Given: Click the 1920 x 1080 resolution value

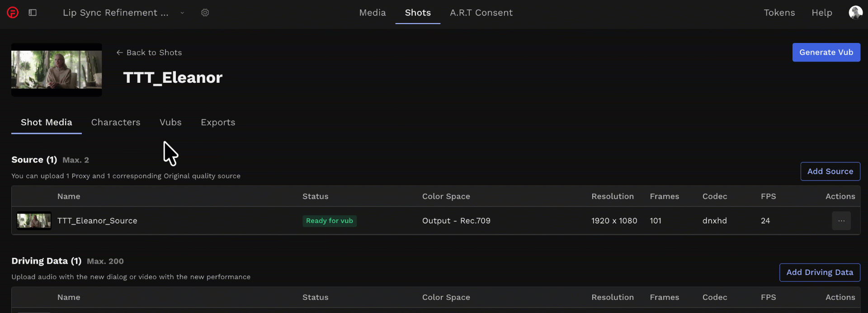Looking at the screenshot, I should tap(614, 221).
